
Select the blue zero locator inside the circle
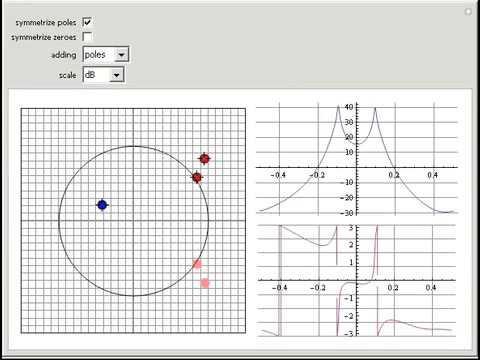click(102, 205)
